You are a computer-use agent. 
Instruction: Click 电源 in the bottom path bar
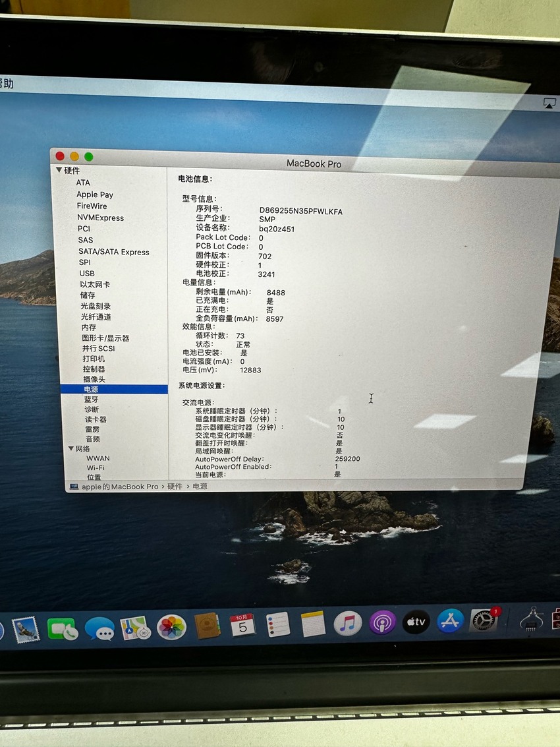pos(200,486)
